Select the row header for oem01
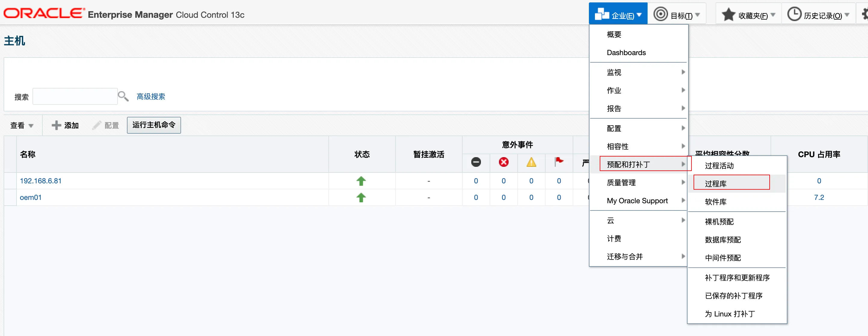The width and height of the screenshot is (868, 336). click(10, 197)
